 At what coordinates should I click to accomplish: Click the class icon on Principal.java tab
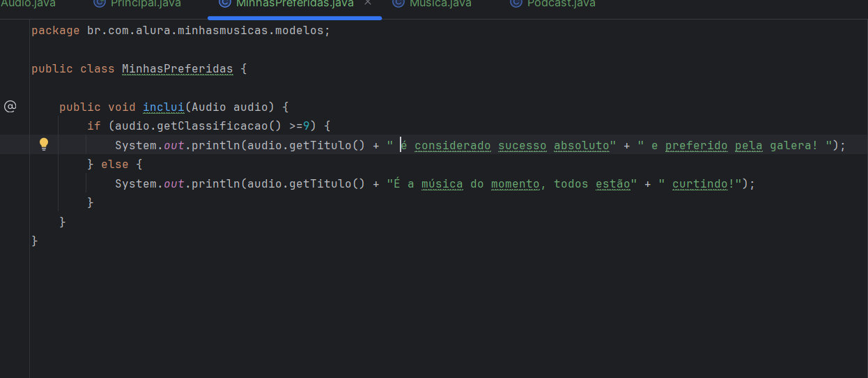tap(99, 3)
